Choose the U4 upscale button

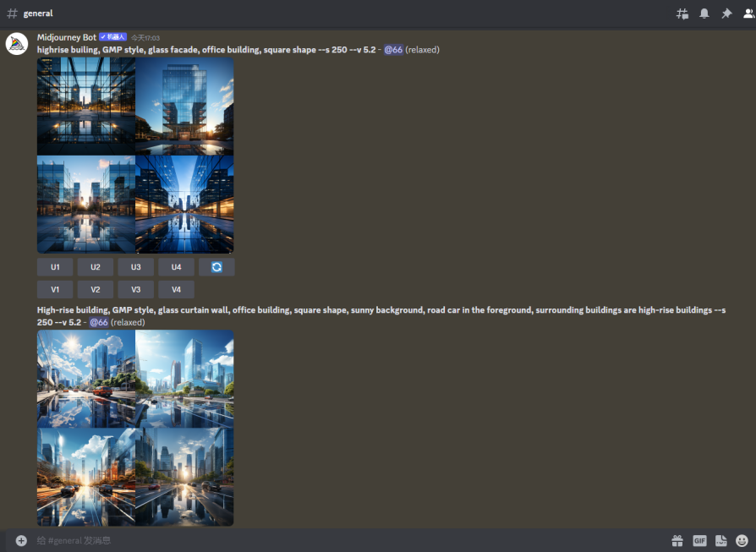tap(177, 267)
